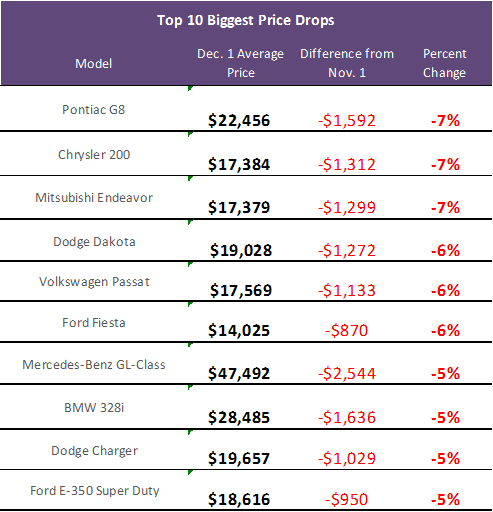Select the Chrysler 200 model cell

coord(94,155)
